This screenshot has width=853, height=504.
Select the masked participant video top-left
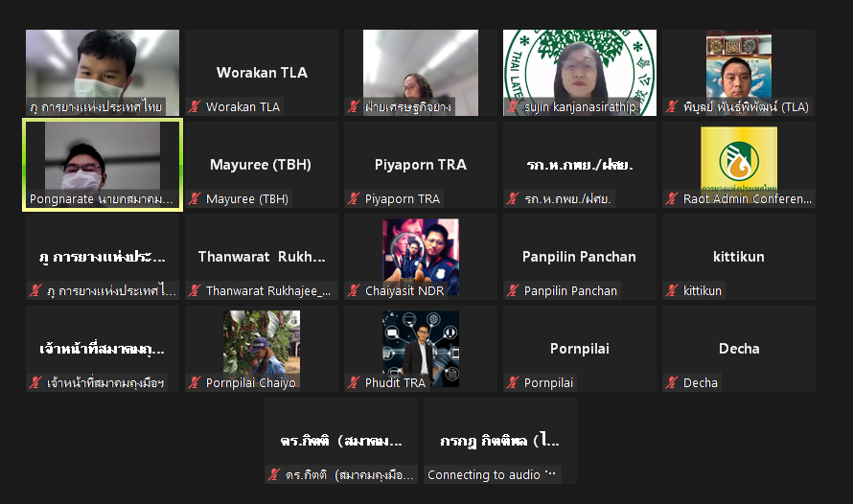point(103,72)
